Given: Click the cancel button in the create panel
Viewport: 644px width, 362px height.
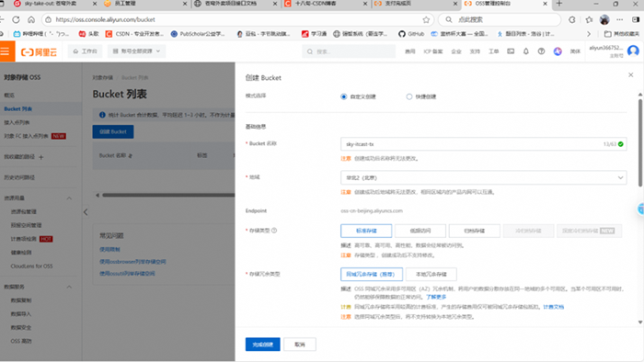Looking at the screenshot, I should [300, 345].
